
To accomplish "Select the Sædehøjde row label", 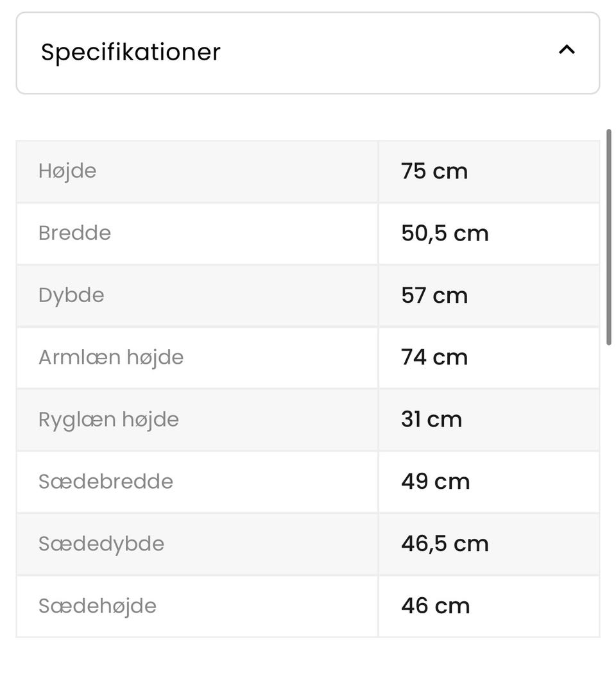I will 98,606.
